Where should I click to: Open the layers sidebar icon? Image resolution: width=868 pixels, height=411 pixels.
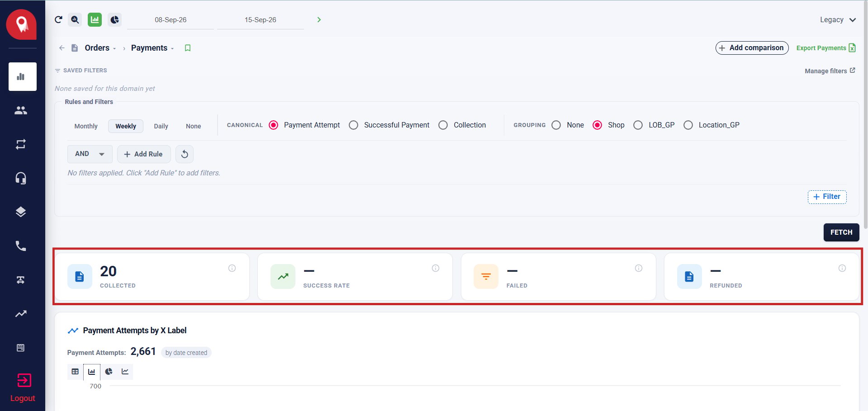21,212
